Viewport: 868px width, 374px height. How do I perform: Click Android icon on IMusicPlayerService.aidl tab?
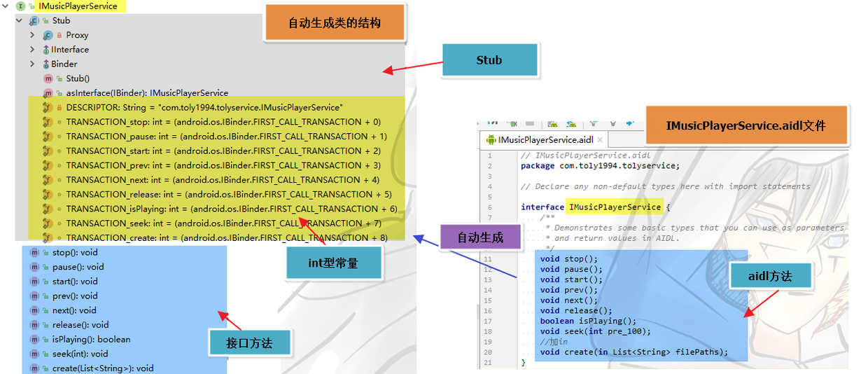(491, 139)
